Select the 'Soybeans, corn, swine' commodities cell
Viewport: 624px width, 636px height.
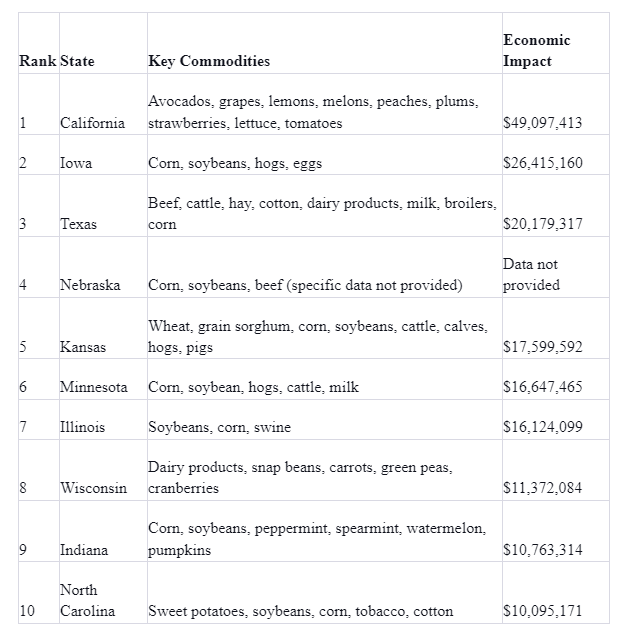(x=325, y=420)
